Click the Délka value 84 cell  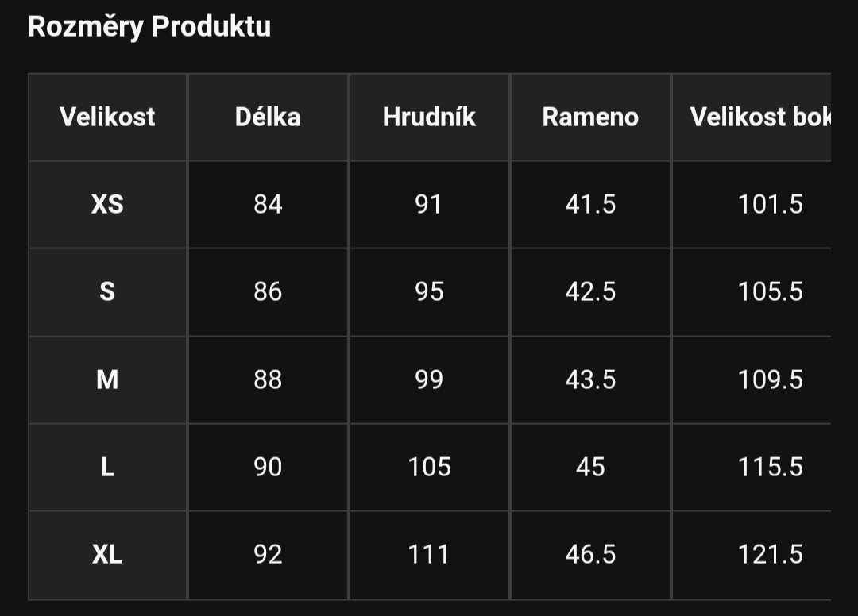coord(268,205)
